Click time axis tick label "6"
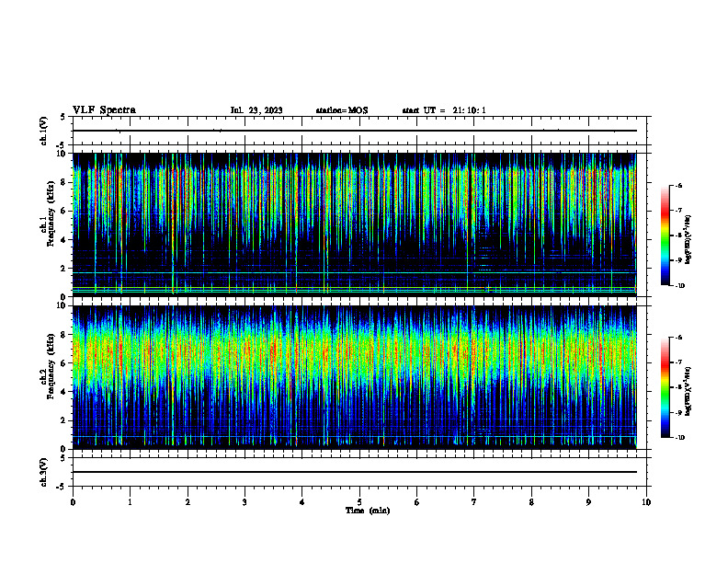Image resolution: width=728 pixels, height=563 pixels. 417,502
